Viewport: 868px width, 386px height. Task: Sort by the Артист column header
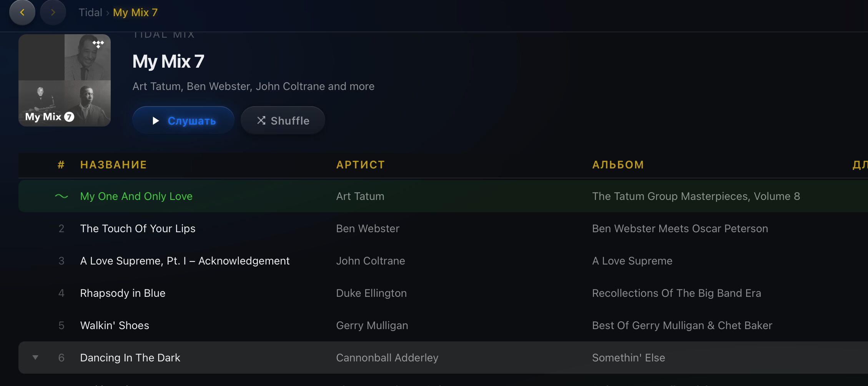360,165
